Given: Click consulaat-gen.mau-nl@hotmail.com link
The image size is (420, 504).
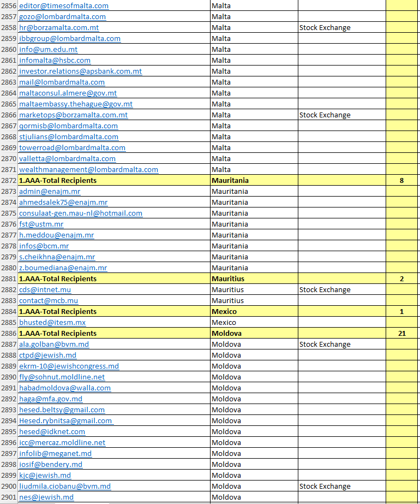Looking at the screenshot, I should point(81,214).
